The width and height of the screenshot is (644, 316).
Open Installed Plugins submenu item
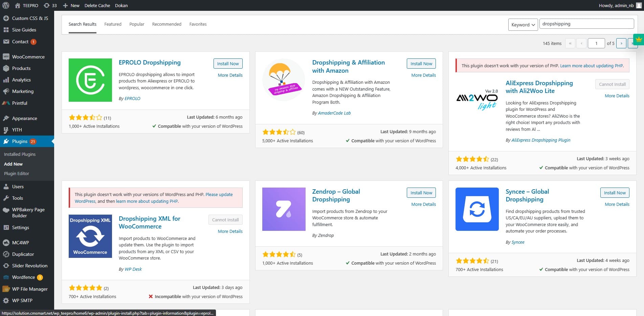click(x=20, y=154)
